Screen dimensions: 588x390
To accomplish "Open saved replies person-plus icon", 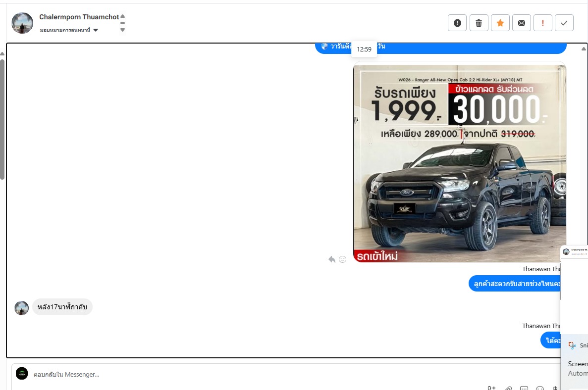I will pos(491,388).
